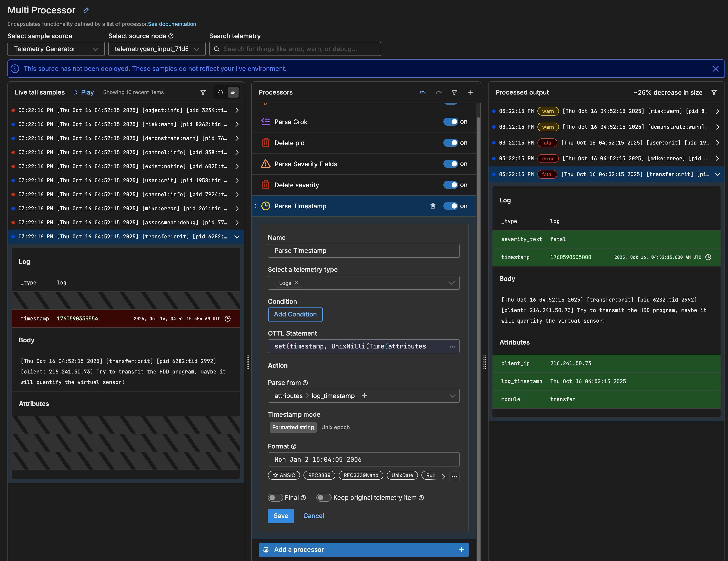This screenshot has width=728, height=561.
Task: Expand the risk:warn log row in processed output
Action: [717, 111]
